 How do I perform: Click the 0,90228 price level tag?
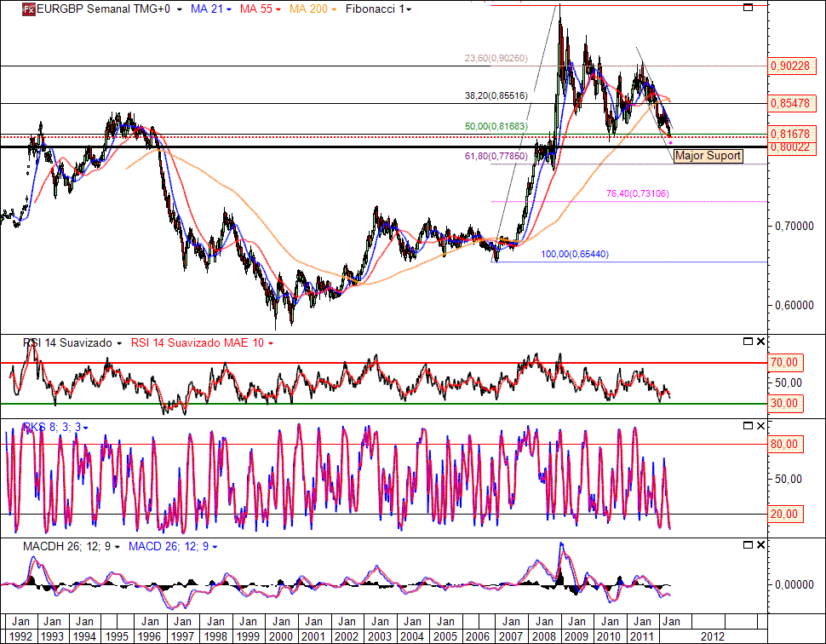[x=792, y=66]
